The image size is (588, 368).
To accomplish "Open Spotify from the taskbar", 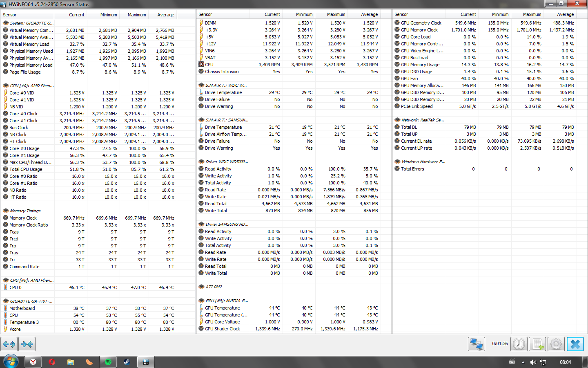I will point(108,362).
